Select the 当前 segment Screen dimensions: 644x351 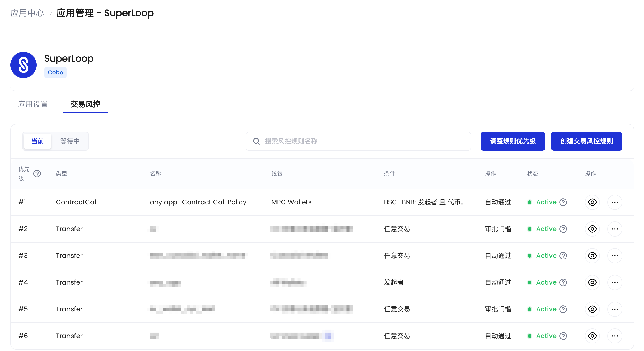tap(38, 141)
